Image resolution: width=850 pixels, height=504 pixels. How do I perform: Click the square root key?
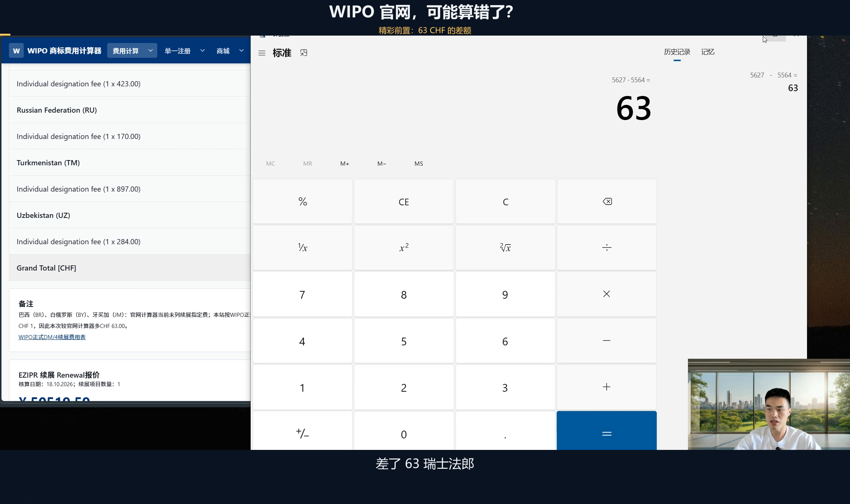[x=505, y=248]
